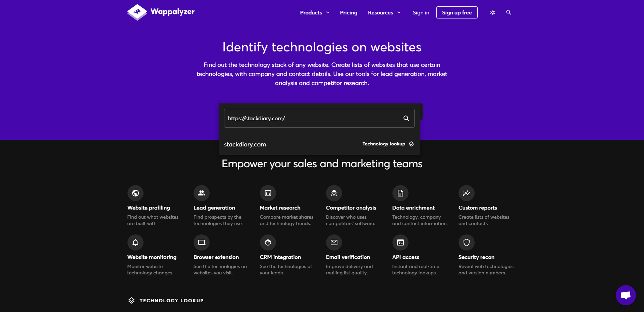Viewport: 644px width, 312px height.
Task: Click the Technology lookup layers icon in suggestion
Action: tap(411, 144)
